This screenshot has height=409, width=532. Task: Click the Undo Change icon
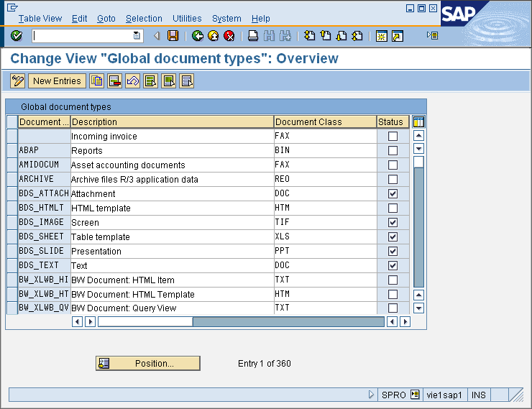click(x=132, y=81)
